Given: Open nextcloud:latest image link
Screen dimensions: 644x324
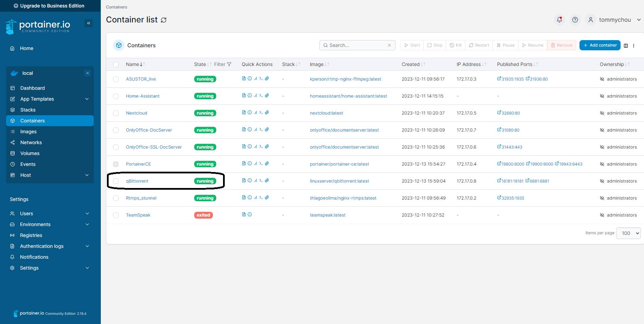Looking at the screenshot, I should click(x=326, y=113).
